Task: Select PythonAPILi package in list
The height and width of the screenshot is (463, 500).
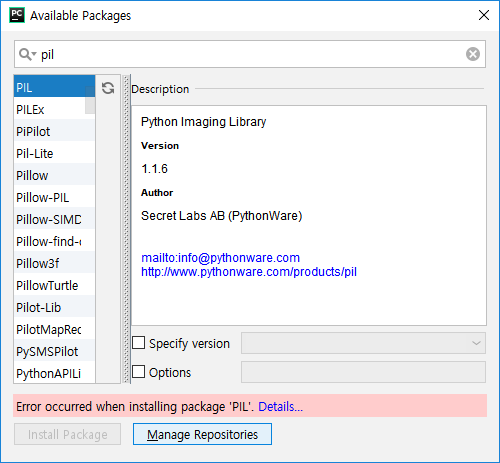Action: click(54, 372)
